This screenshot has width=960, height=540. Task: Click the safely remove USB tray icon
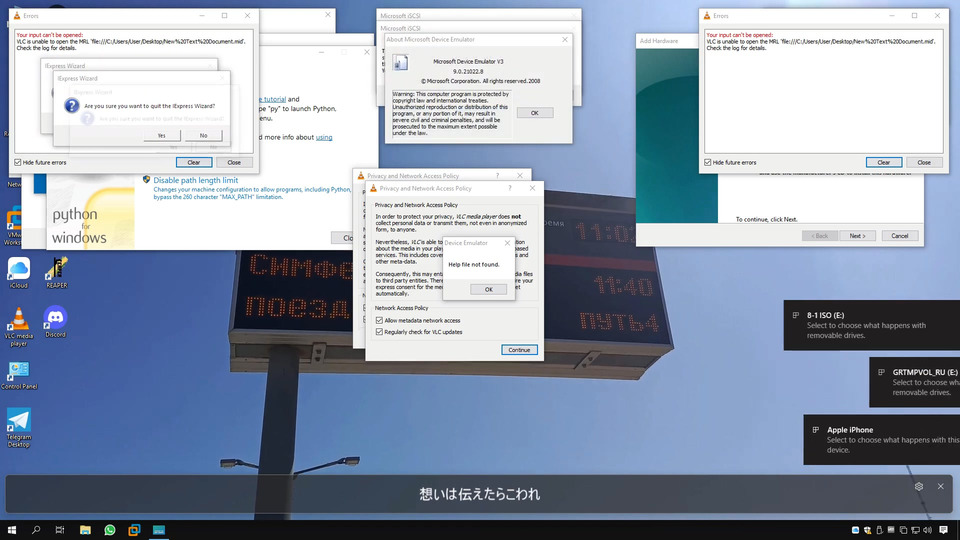click(x=879, y=530)
